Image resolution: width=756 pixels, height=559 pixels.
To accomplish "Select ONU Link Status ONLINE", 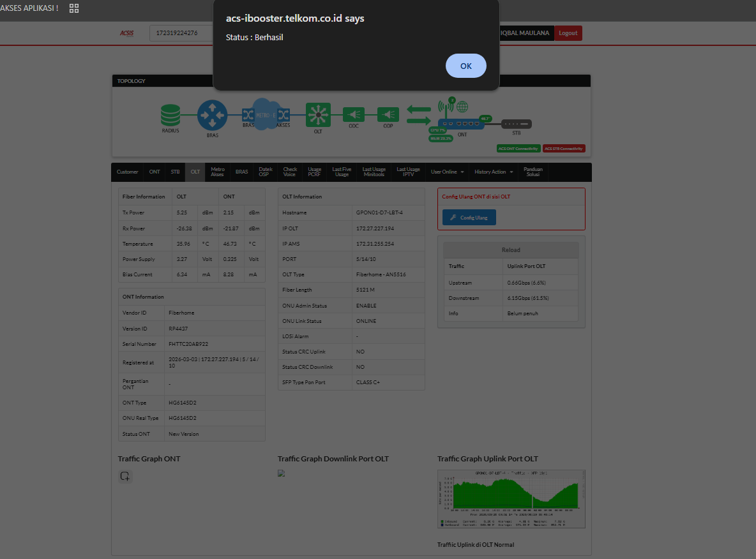I will (x=366, y=321).
